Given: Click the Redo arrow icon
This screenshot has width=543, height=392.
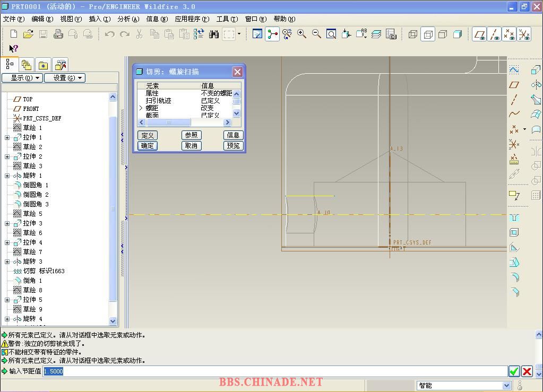Looking at the screenshot, I should (x=125, y=34).
